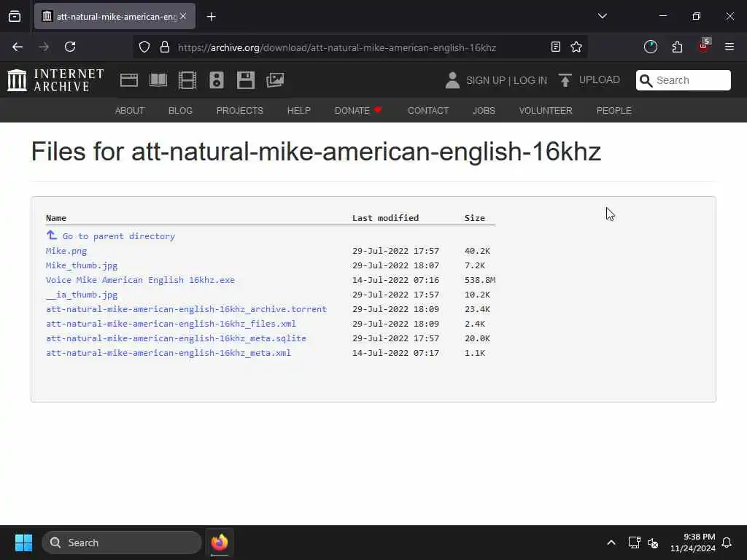This screenshot has height=560, width=747.
Task: Toggle reader view icon
Action: tap(555, 47)
